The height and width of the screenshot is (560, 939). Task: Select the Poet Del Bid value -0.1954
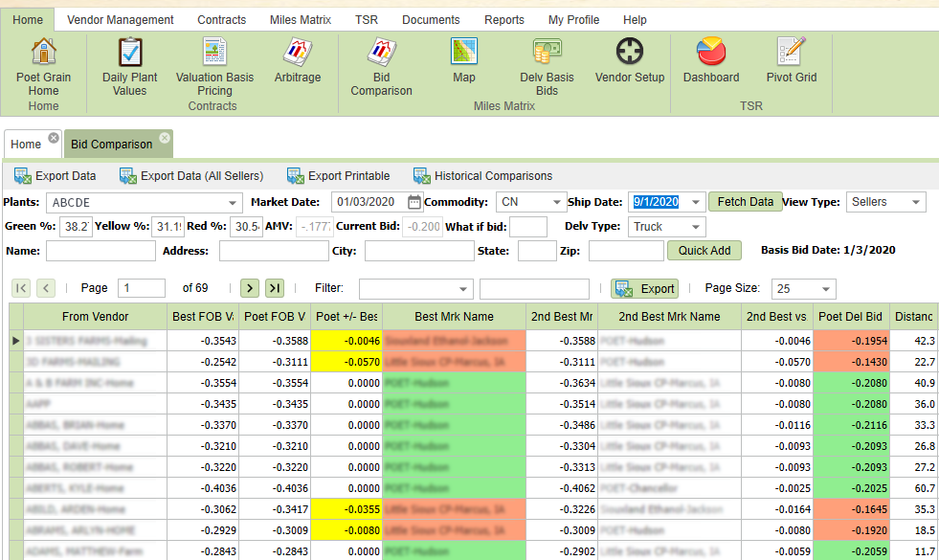(851, 341)
